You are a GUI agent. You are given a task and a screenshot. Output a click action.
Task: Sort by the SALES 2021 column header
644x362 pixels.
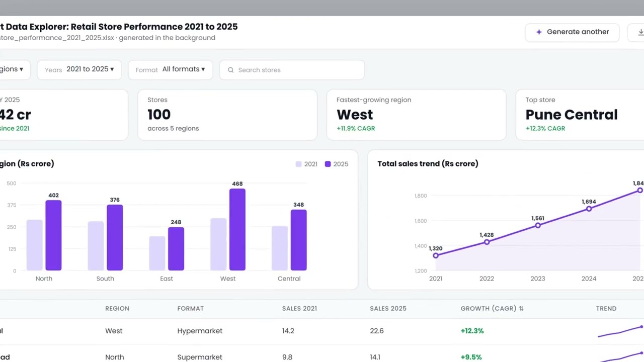pyautogui.click(x=299, y=308)
